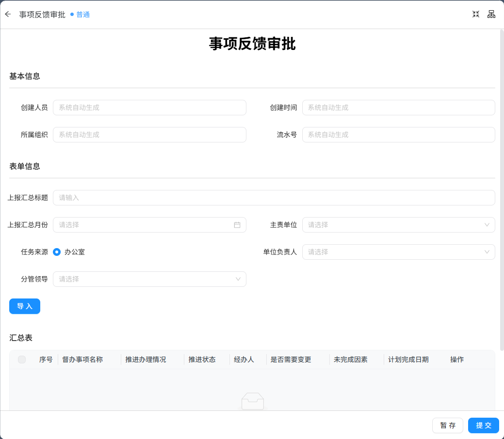Open the workflow diagram icon
The image size is (504, 439).
(x=491, y=14)
